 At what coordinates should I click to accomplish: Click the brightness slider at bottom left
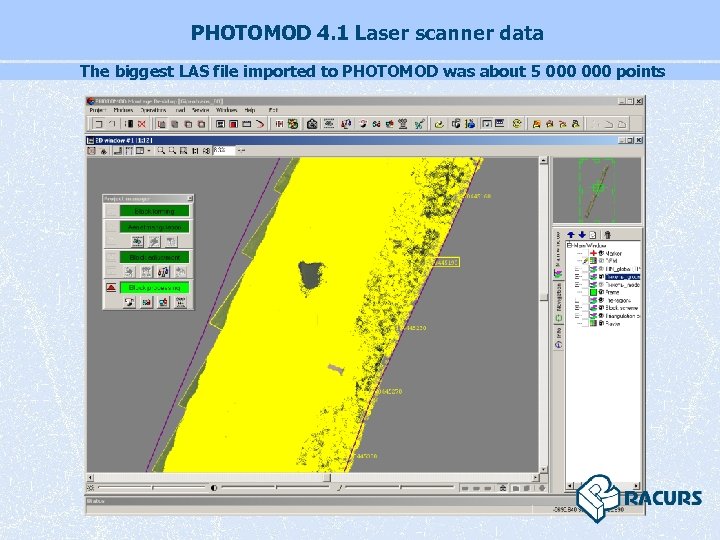pyautogui.click(x=152, y=488)
